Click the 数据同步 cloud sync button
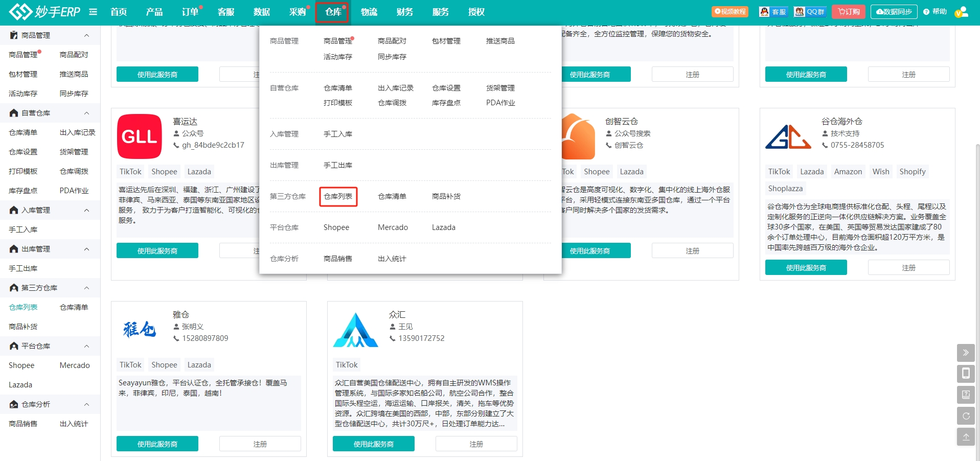This screenshot has width=980, height=461. click(x=894, y=12)
